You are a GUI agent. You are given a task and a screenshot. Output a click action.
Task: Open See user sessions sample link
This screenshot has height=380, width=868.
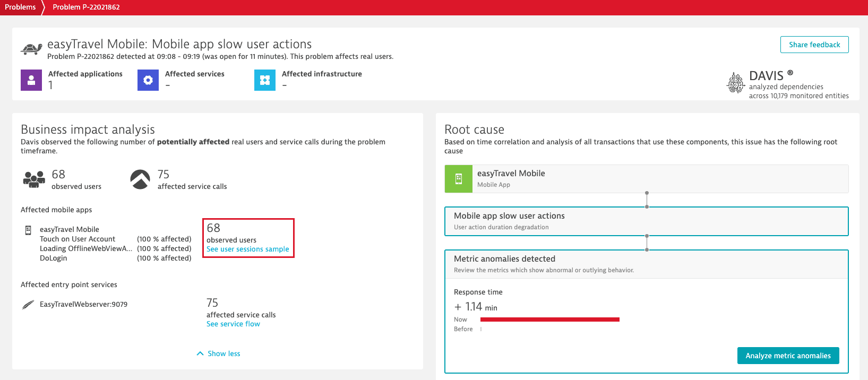coord(248,249)
